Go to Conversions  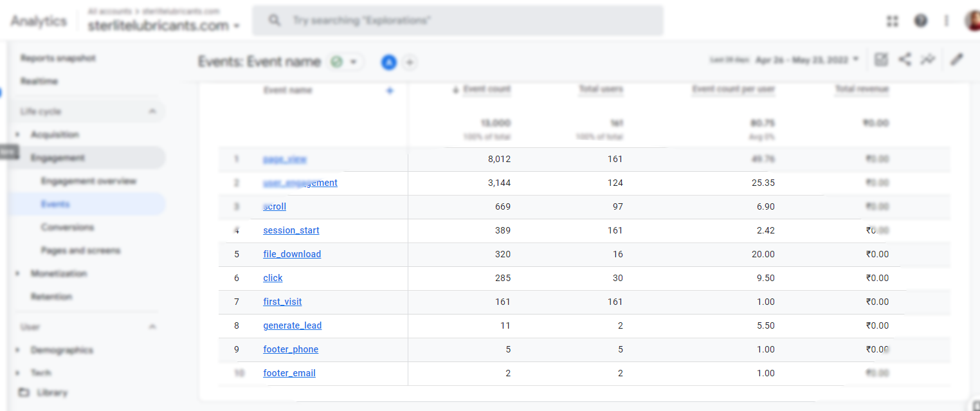click(x=68, y=227)
